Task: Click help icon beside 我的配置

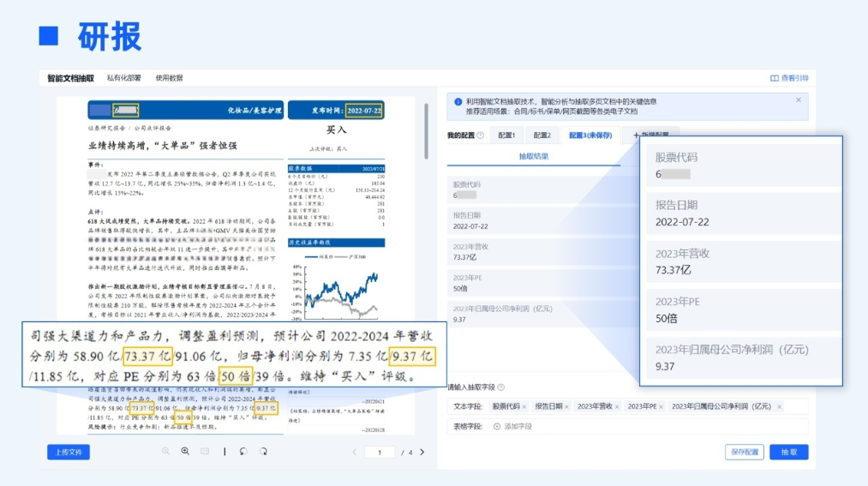Action: [x=481, y=135]
